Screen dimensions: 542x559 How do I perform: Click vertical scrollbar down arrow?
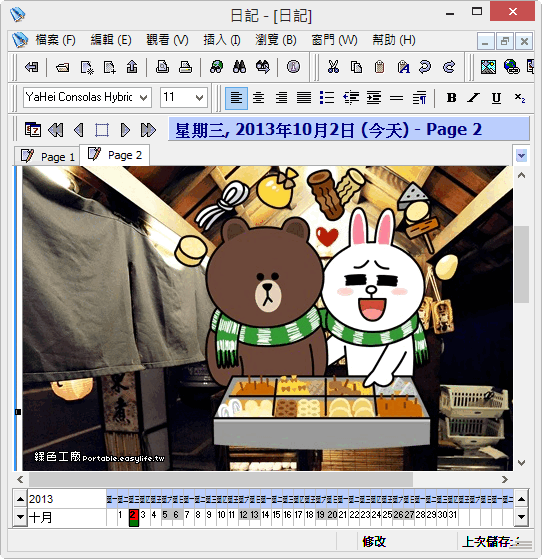521,463
